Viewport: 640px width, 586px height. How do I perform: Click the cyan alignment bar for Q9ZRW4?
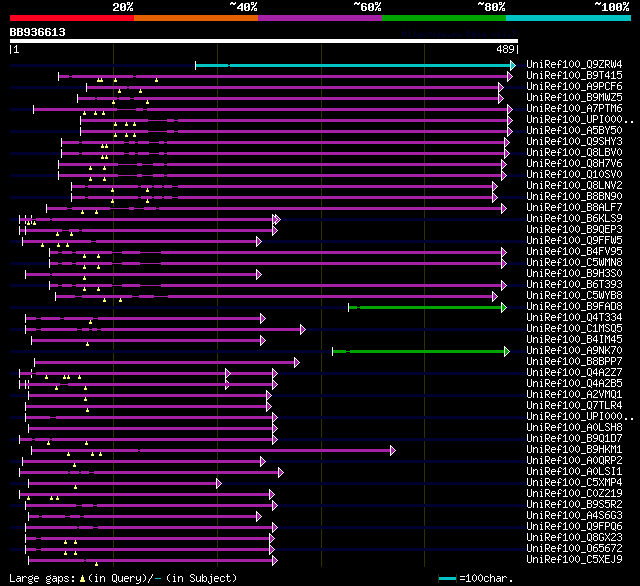point(356,65)
